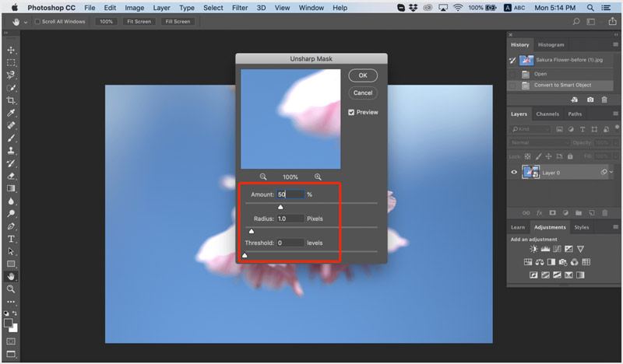Click the Amount slider handle

pyautogui.click(x=280, y=207)
